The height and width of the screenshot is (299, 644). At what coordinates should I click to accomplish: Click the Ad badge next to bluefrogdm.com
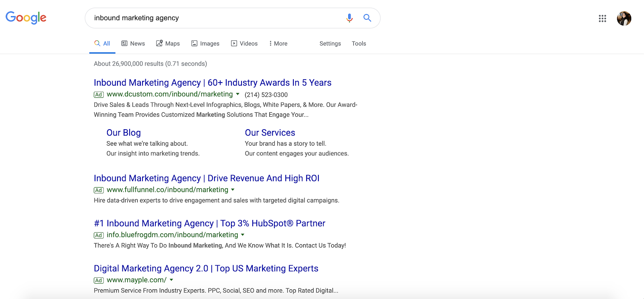[x=99, y=235]
